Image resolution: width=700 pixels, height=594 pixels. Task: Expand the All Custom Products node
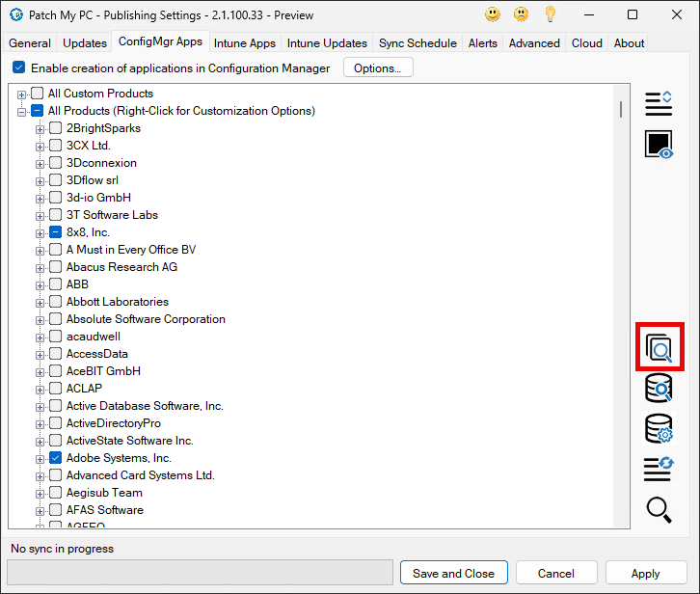pyautogui.click(x=22, y=94)
